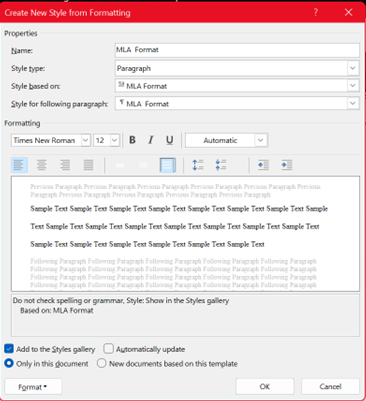Toggle Underline formatting button
This screenshot has height=401, width=366.
pyautogui.click(x=169, y=140)
